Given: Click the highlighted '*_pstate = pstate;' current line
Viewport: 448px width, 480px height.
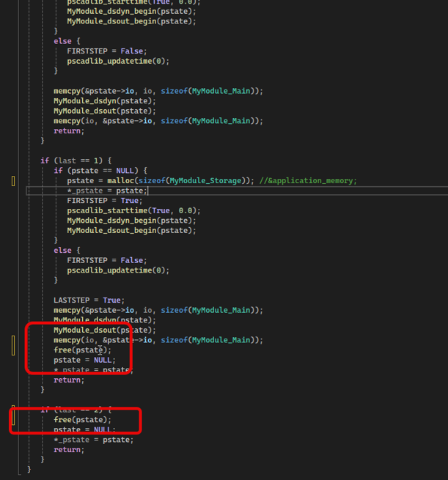Looking at the screenshot, I should [x=107, y=191].
